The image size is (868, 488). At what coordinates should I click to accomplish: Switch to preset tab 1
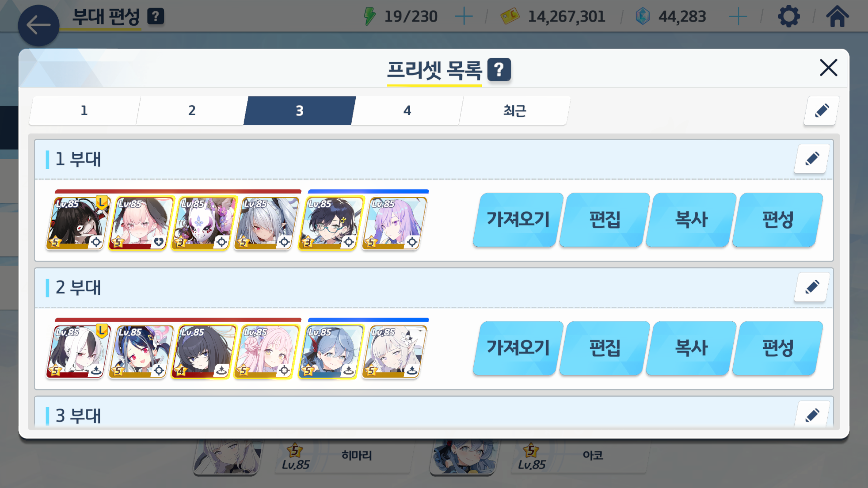click(x=84, y=111)
